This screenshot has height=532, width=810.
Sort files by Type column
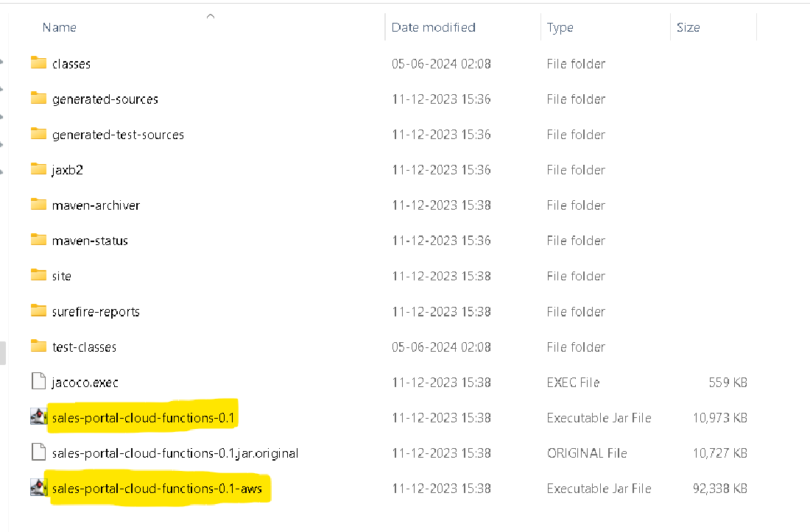click(x=560, y=27)
